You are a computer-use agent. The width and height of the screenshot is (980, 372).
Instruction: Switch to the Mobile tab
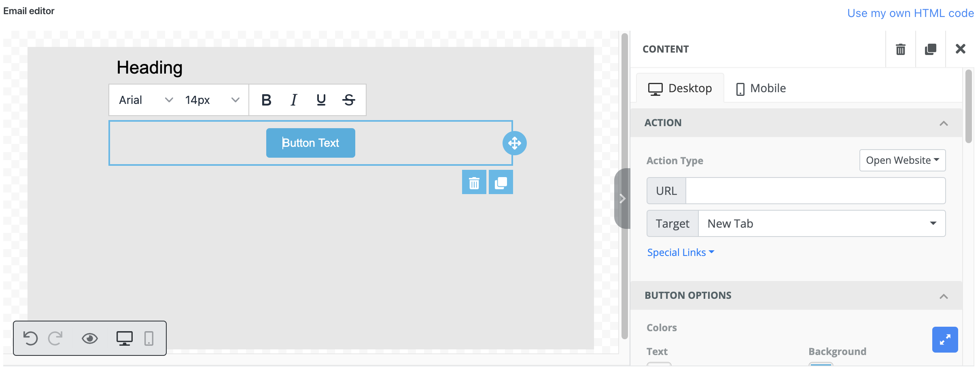(x=760, y=88)
